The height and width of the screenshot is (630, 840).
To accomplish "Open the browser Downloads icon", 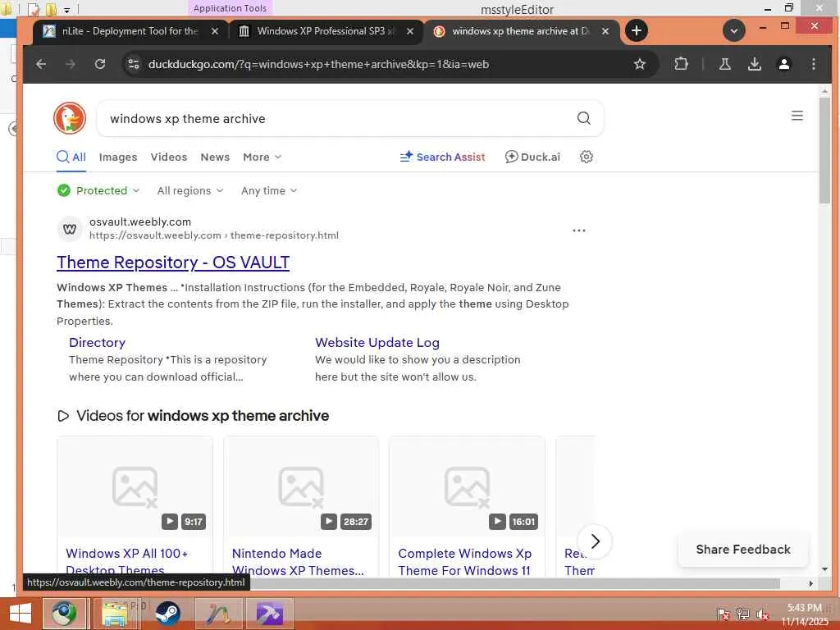I will (755, 64).
